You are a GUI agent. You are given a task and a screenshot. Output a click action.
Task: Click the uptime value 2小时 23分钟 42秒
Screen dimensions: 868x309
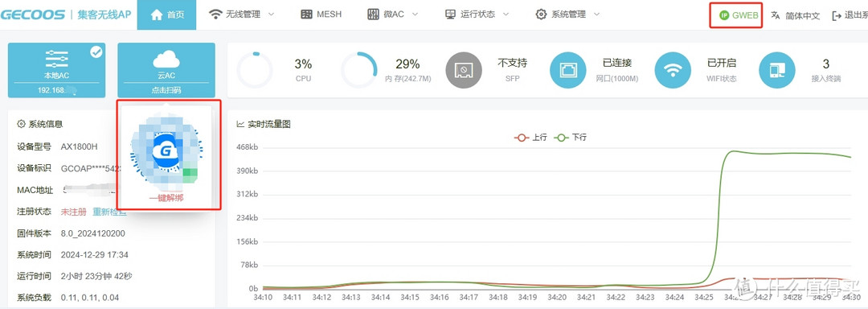pyautogui.click(x=96, y=276)
